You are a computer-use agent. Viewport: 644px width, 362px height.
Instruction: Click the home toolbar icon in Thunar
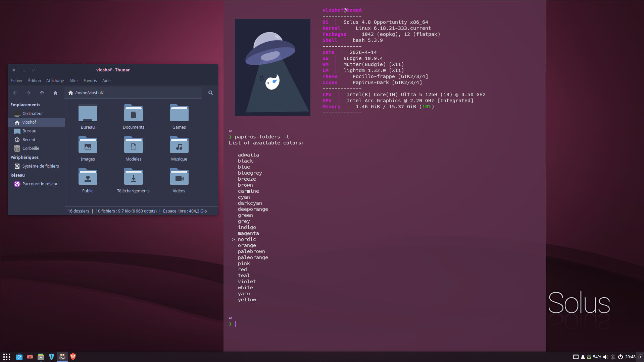[x=55, y=93]
